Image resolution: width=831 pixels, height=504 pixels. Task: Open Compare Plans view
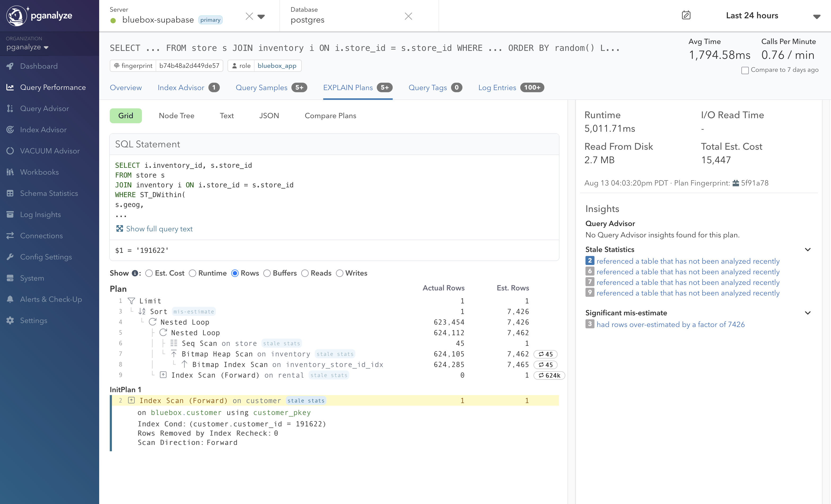pyautogui.click(x=330, y=116)
